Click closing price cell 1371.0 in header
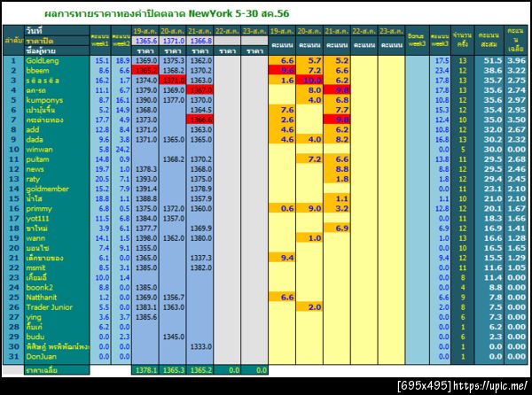Viewport: 532px width, 395px height. (173, 41)
